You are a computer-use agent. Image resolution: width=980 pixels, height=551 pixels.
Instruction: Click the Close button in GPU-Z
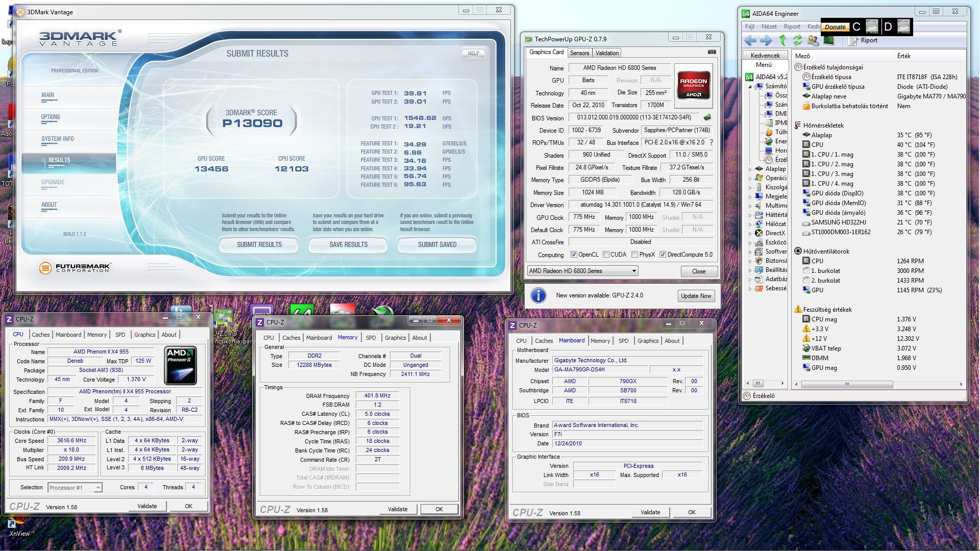[699, 271]
